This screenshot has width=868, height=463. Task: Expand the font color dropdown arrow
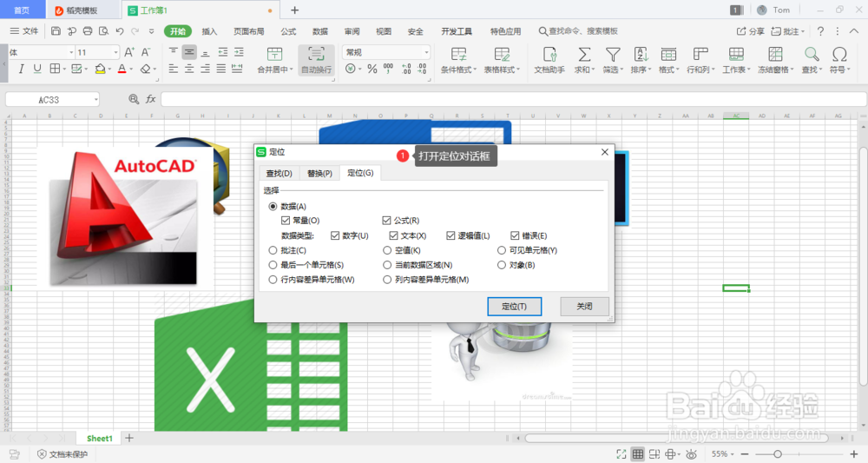click(x=131, y=69)
